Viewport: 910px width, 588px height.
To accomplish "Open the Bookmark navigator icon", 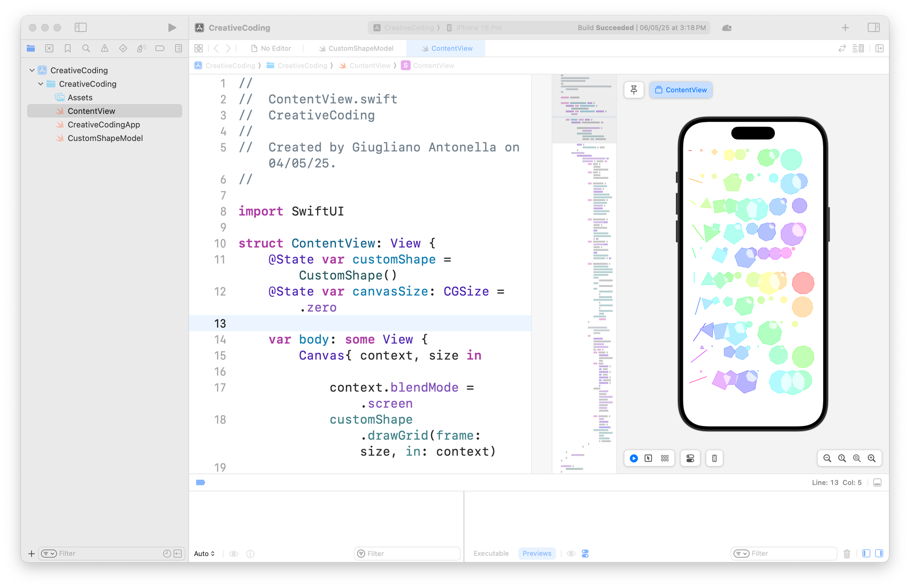I will coord(68,48).
